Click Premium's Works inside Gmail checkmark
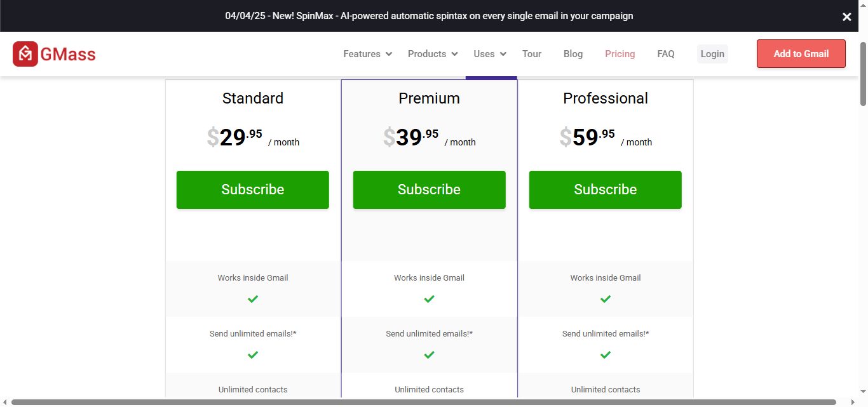The image size is (868, 407). coord(429,299)
